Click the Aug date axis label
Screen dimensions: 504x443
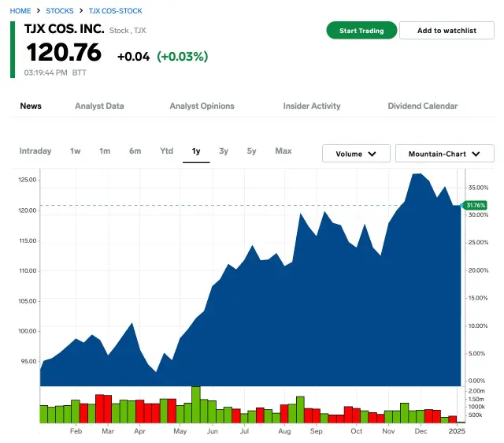point(284,431)
